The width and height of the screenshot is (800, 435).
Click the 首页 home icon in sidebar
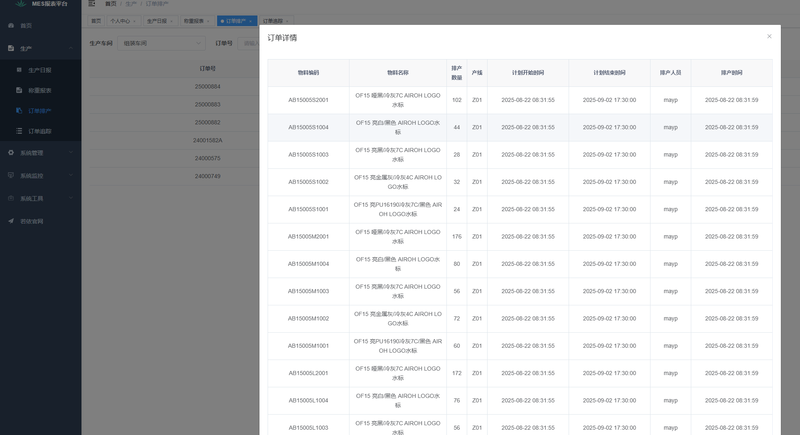click(11, 25)
